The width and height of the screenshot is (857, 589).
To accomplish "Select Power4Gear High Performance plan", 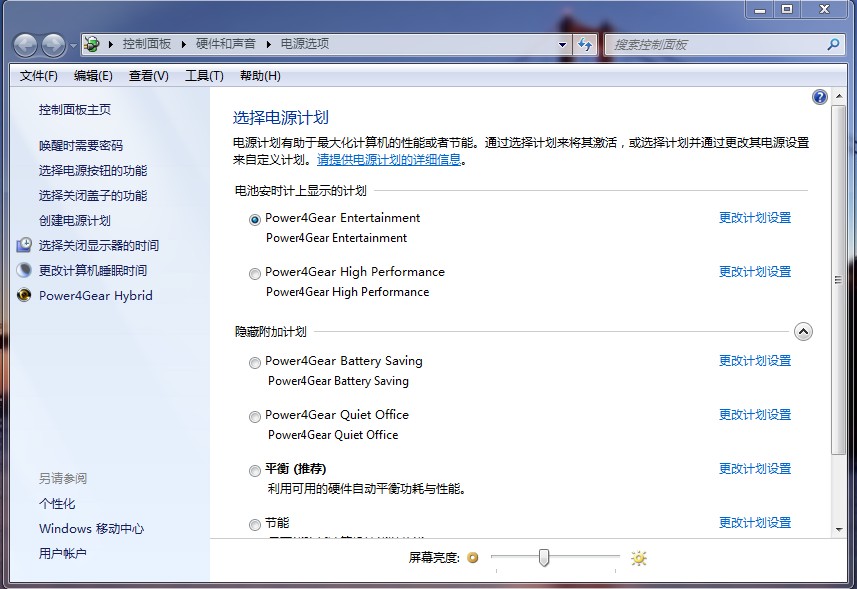I will coord(254,274).
